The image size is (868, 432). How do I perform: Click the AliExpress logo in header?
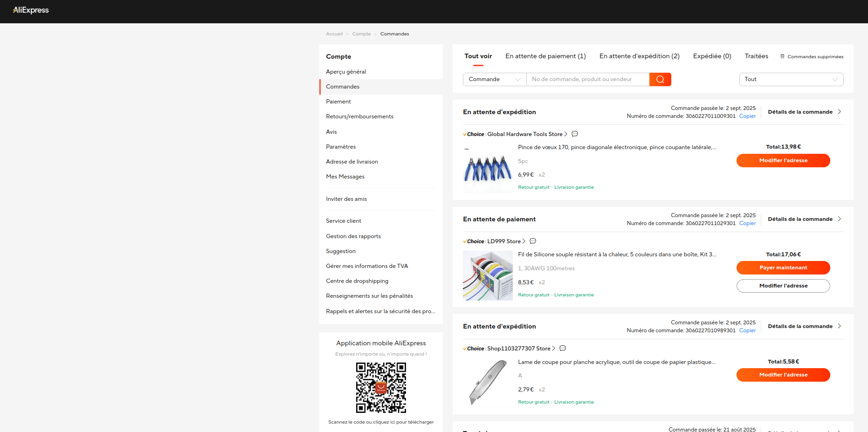tap(31, 10)
